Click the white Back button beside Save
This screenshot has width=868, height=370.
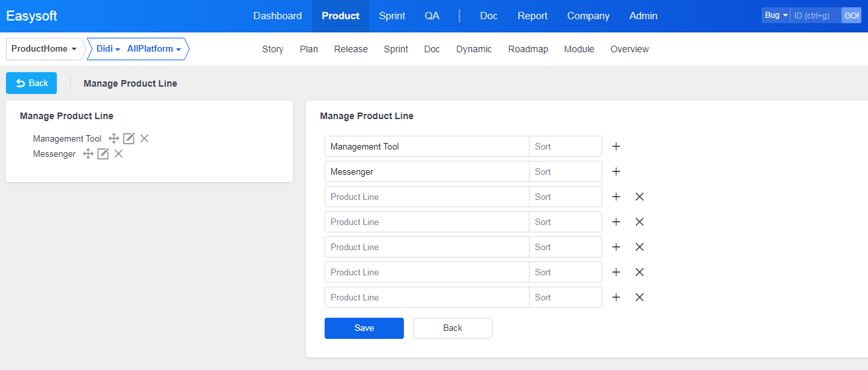tap(453, 328)
